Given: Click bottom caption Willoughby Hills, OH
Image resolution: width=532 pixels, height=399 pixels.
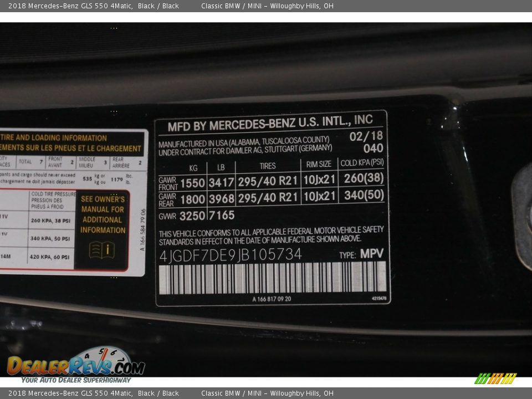Looking at the screenshot, I should point(301,393).
